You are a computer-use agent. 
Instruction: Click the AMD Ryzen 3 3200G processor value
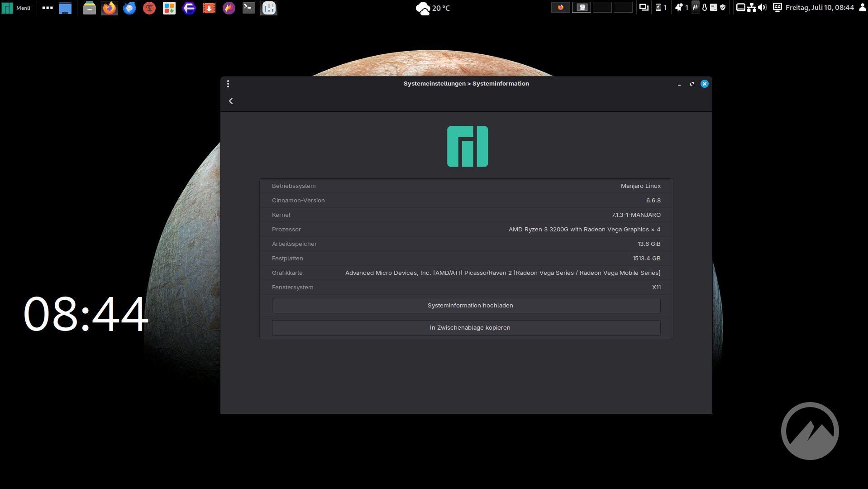585,230
